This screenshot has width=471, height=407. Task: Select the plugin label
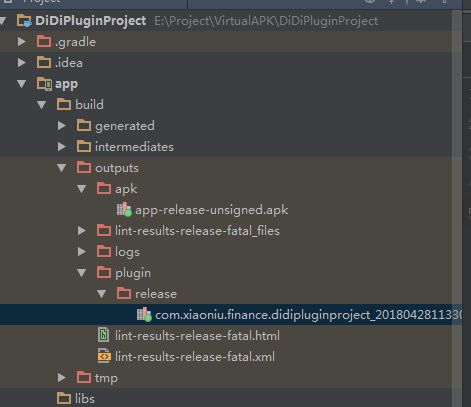(133, 273)
